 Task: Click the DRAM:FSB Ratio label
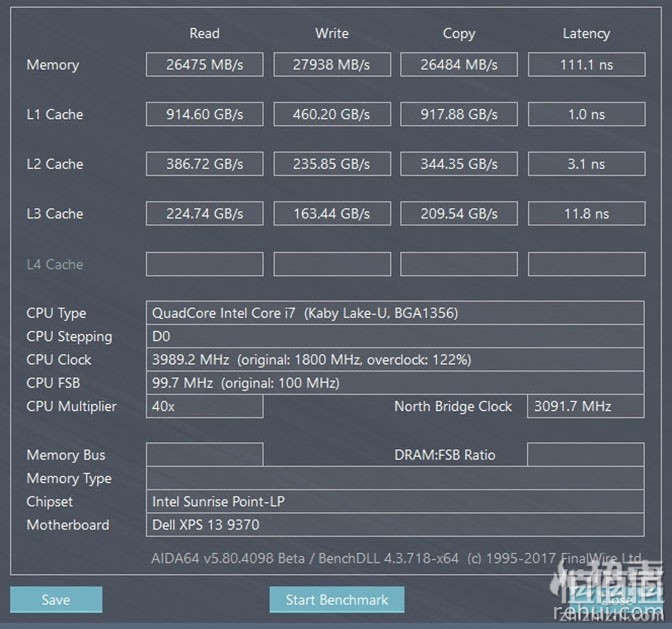point(444,455)
